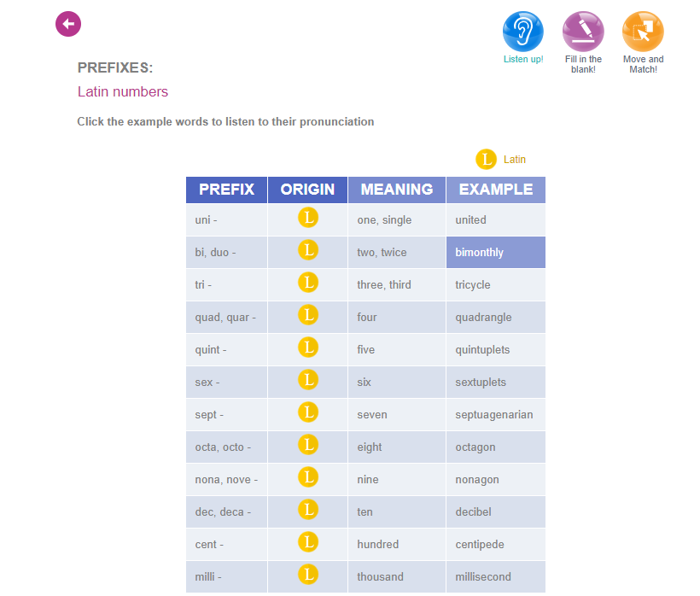Hear the example word quadrangle

click(x=483, y=318)
